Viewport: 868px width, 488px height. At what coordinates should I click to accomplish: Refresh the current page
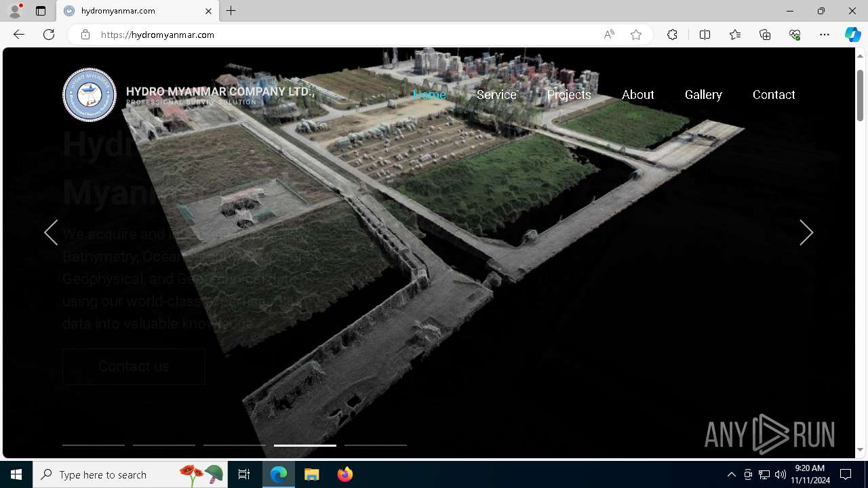[49, 35]
